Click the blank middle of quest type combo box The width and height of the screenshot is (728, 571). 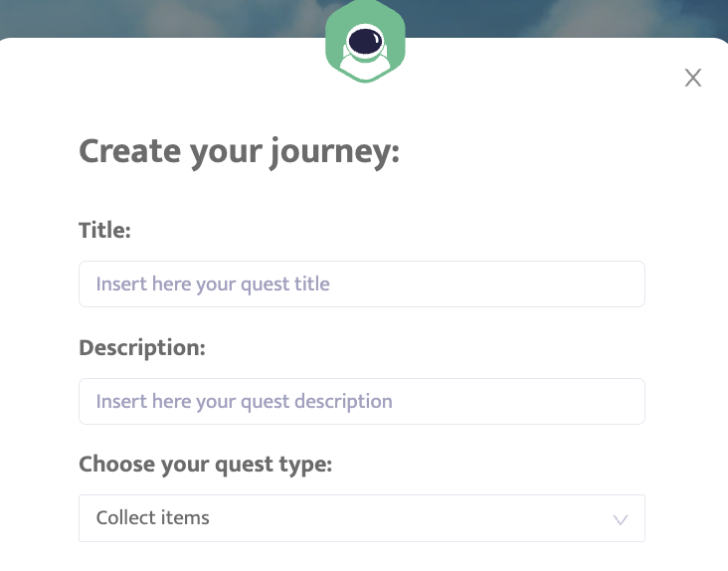[398, 518]
